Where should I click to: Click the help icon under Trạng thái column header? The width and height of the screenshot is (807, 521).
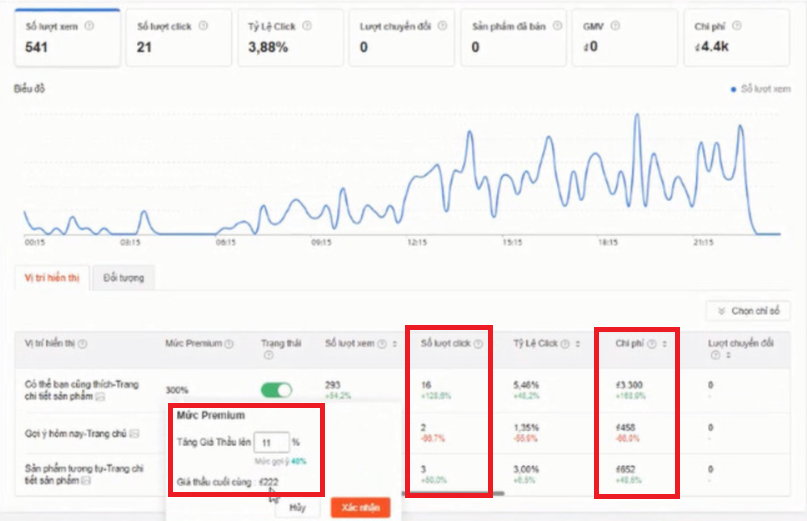[x=267, y=355]
